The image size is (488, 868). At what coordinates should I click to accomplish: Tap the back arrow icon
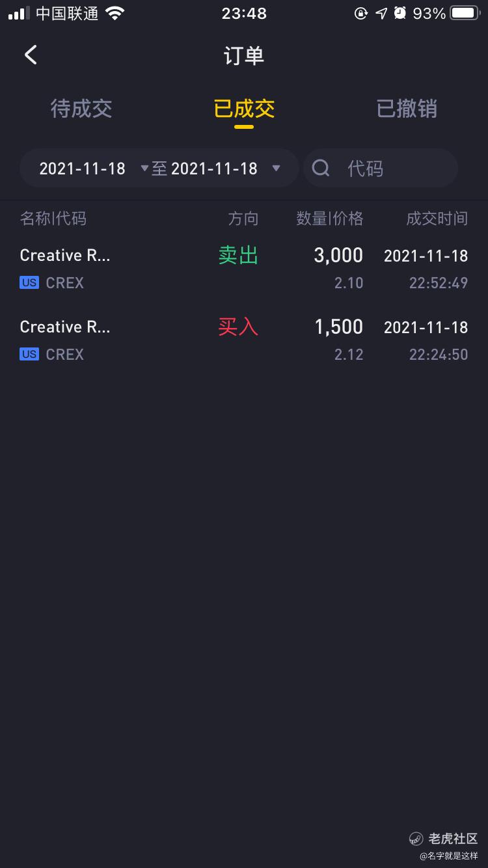point(31,55)
